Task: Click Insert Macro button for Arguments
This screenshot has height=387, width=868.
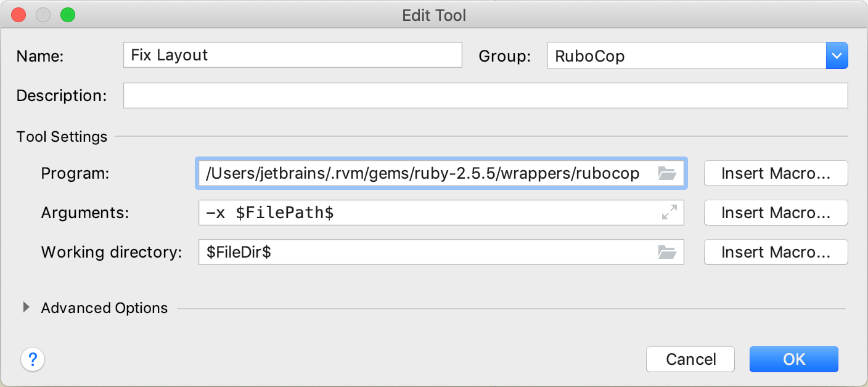Action: 776,213
